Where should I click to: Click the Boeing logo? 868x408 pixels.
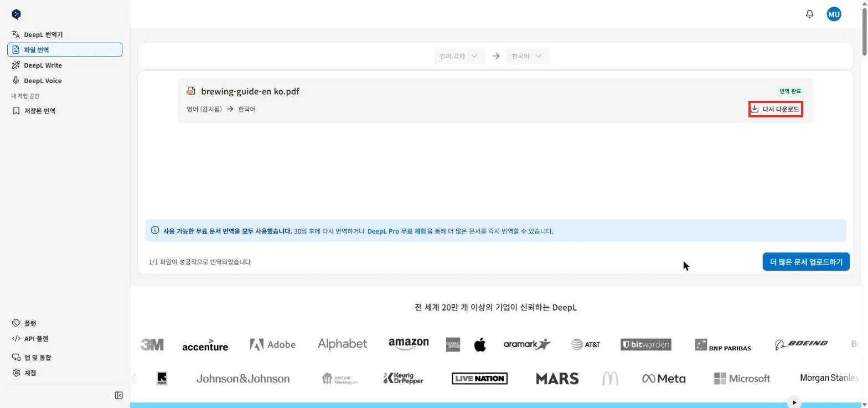tap(801, 344)
